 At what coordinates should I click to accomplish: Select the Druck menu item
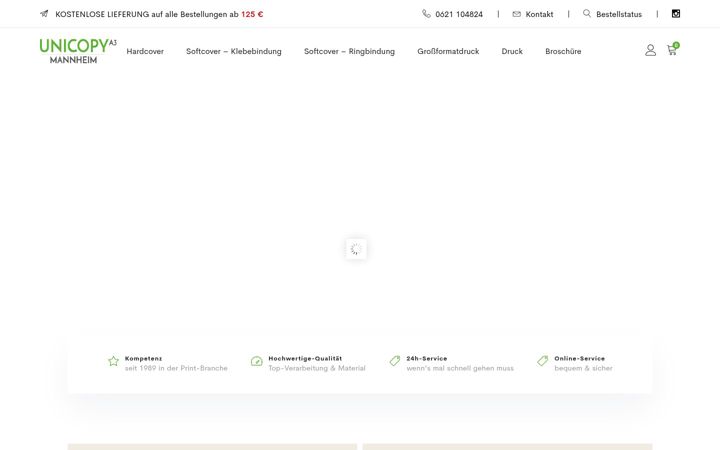(x=512, y=51)
